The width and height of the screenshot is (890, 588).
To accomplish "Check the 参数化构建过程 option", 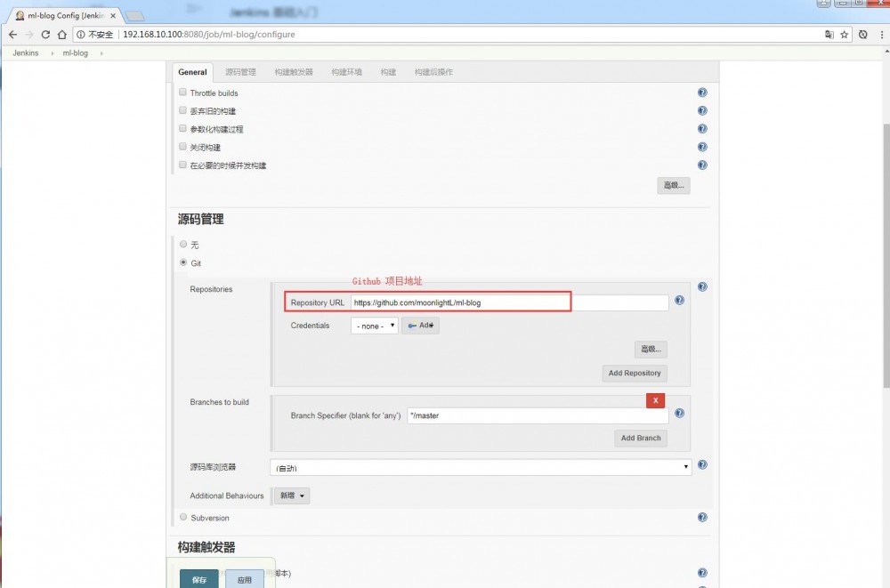I will [182, 128].
